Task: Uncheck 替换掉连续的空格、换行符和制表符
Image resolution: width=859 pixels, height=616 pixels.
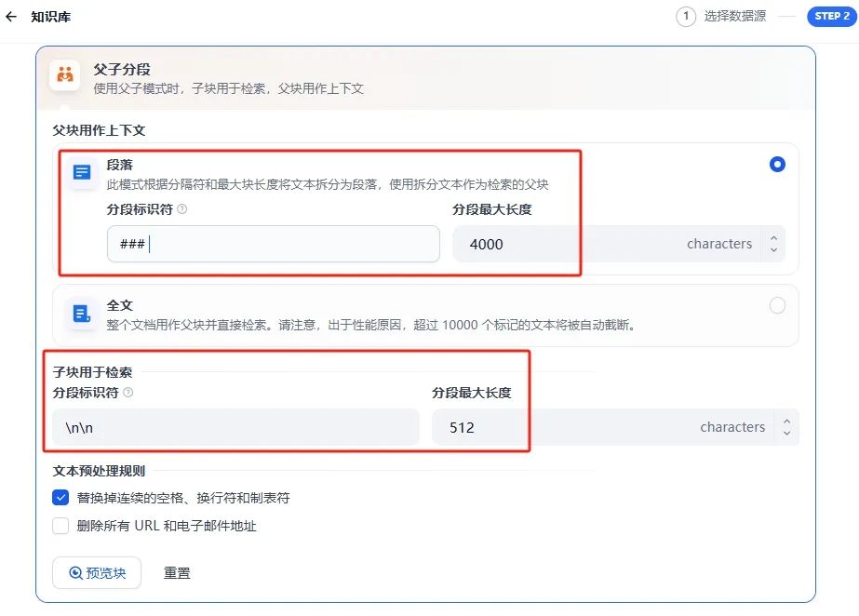Action: [x=60, y=497]
